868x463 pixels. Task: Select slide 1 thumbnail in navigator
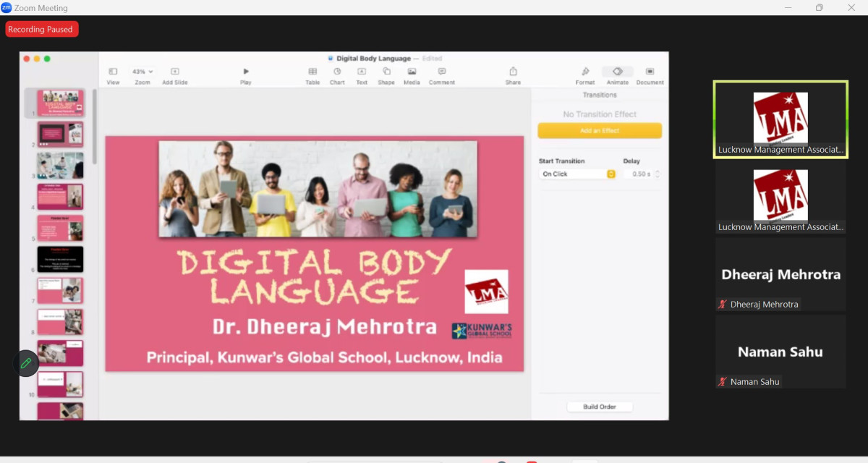(60, 103)
